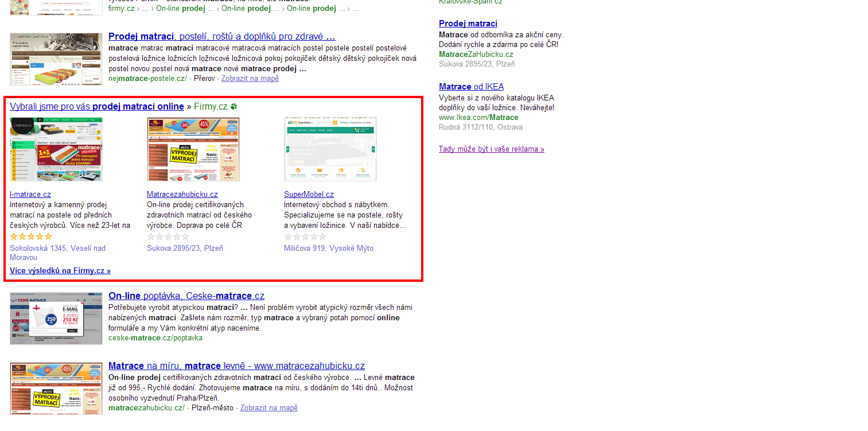Click address 'Miličova 919, Vysoké Mýto'
This screenshot has height=431, width=868.
[x=329, y=248]
